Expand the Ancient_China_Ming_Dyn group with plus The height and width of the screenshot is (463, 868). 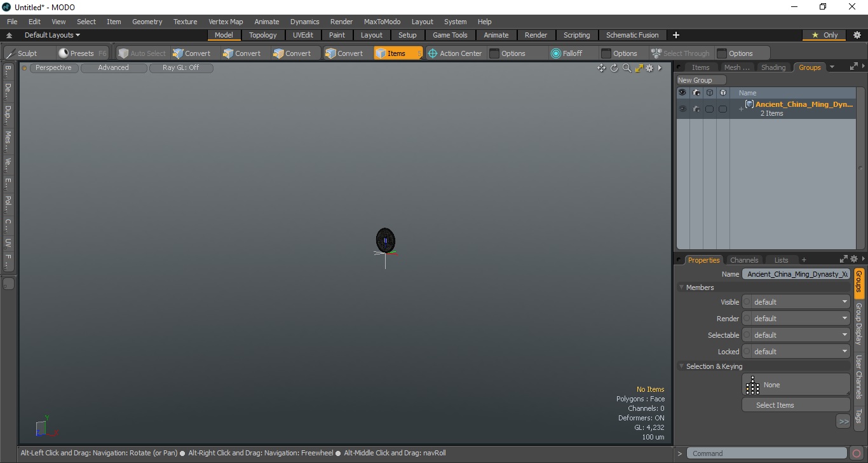(x=740, y=109)
